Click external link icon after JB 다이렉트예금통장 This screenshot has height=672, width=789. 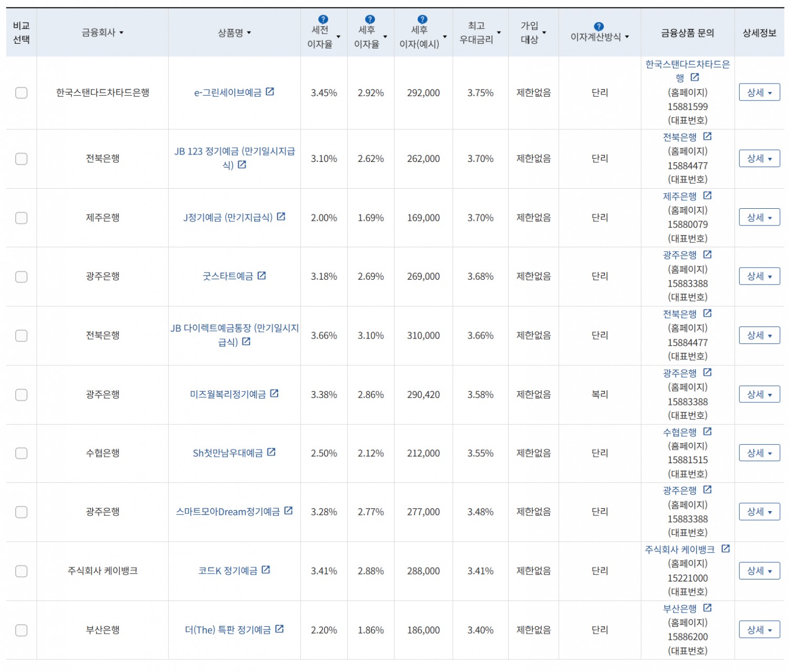[246, 341]
